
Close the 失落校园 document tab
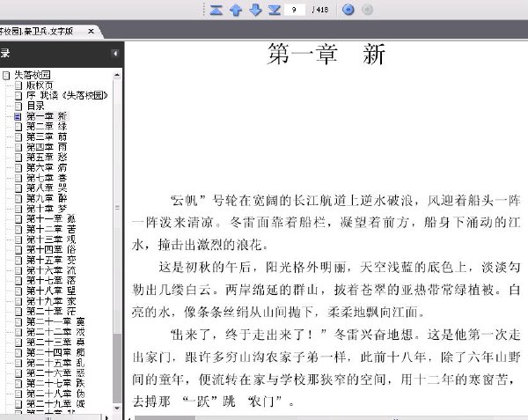coord(91,32)
